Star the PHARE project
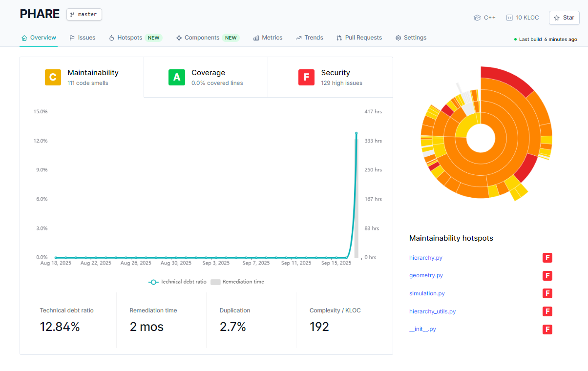The width and height of the screenshot is (588, 371). pyautogui.click(x=564, y=18)
